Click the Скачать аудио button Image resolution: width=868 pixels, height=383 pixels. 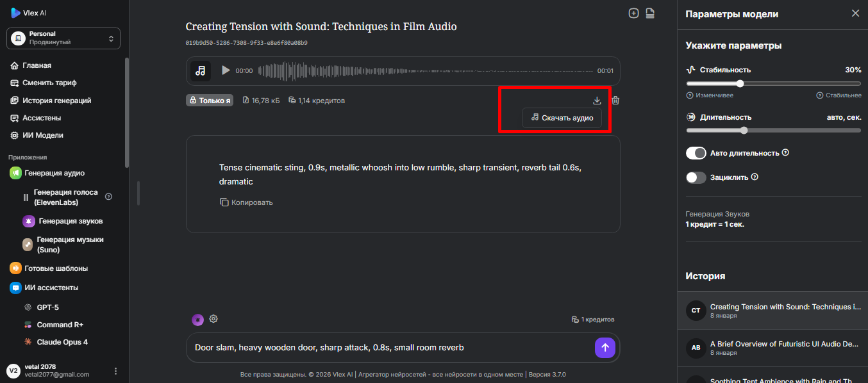point(562,118)
